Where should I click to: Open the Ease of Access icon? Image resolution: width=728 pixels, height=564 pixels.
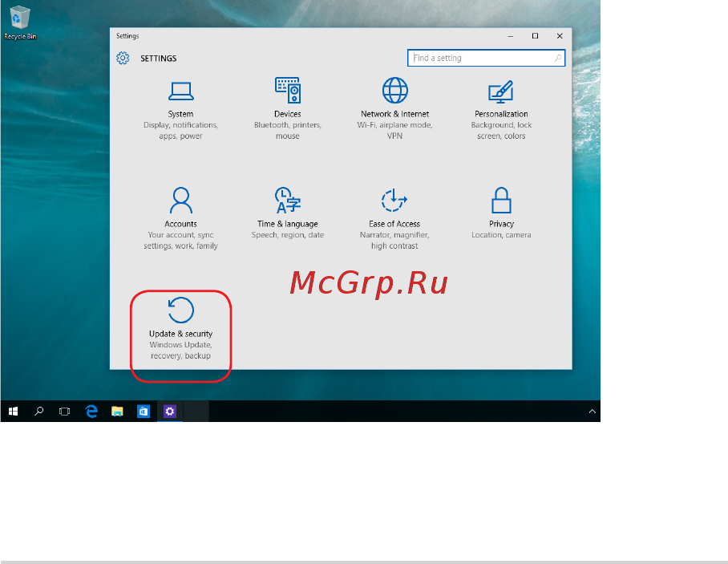(394, 201)
